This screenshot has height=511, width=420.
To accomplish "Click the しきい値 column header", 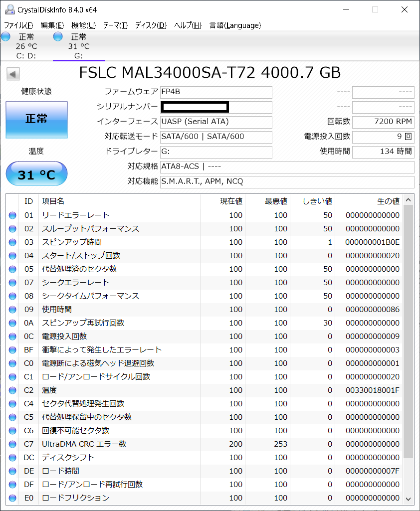I will coord(312,201).
